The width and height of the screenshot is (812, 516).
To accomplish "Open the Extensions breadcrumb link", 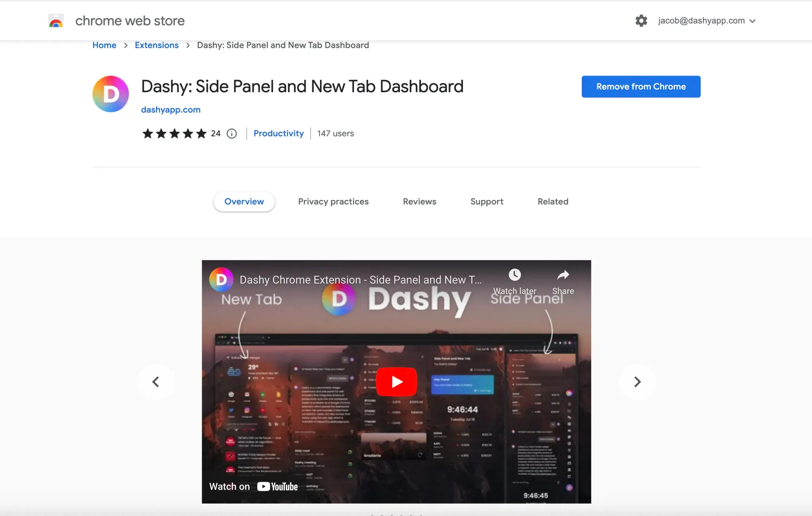I will tap(157, 45).
